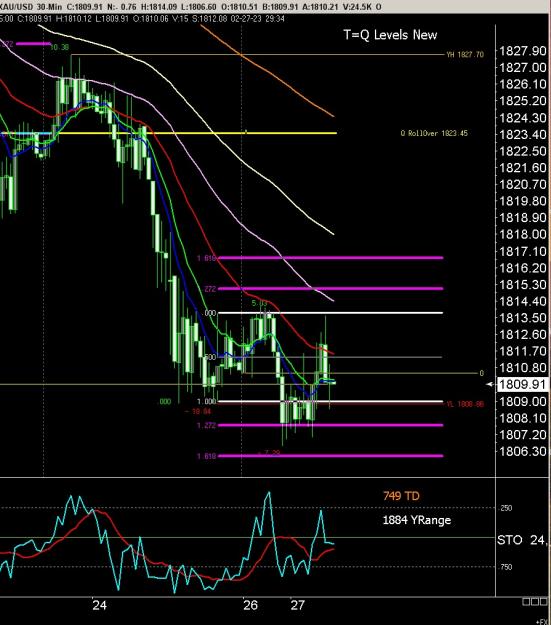Select the 26 date marker on time axis
This screenshot has height=625, width=551.
(x=250, y=605)
